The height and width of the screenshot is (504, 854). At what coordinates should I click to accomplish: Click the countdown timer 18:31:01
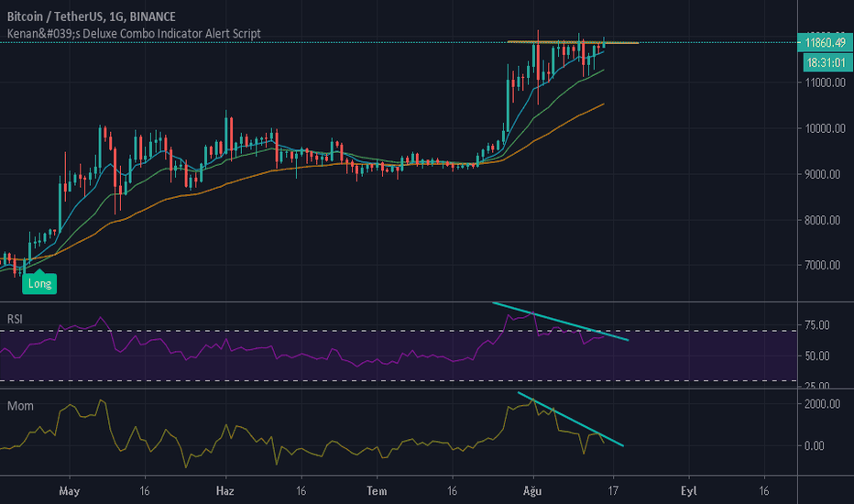coord(826,62)
